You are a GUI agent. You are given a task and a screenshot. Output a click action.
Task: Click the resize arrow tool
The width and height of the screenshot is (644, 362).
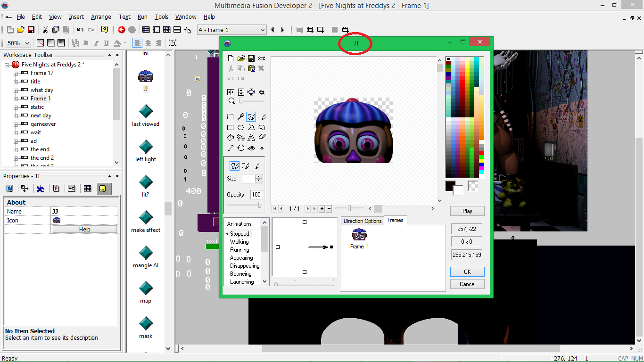click(231, 148)
